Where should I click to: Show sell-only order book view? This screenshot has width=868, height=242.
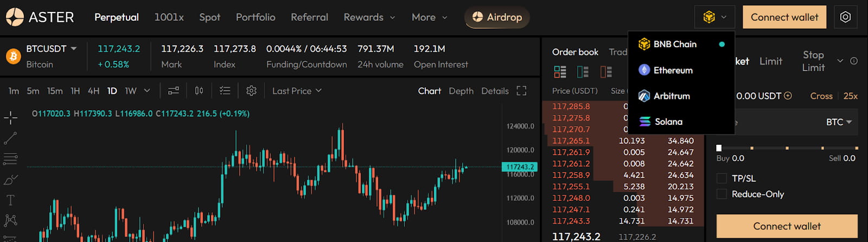pos(606,72)
